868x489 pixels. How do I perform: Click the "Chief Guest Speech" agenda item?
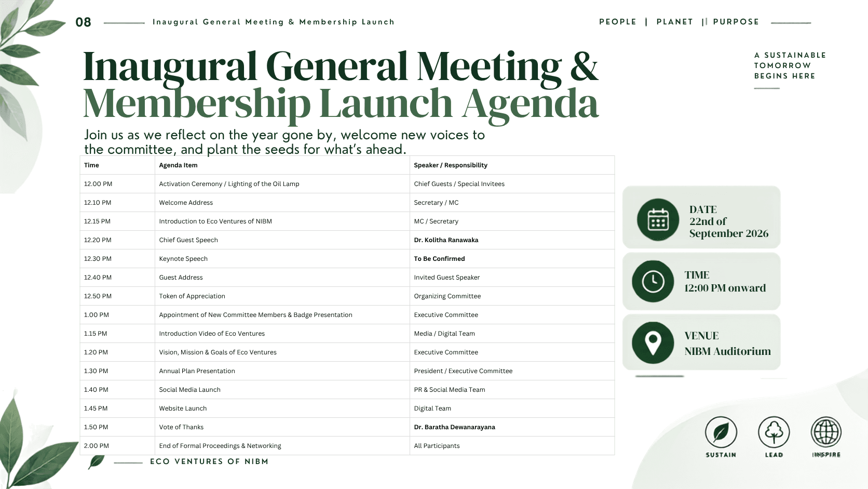tap(188, 240)
